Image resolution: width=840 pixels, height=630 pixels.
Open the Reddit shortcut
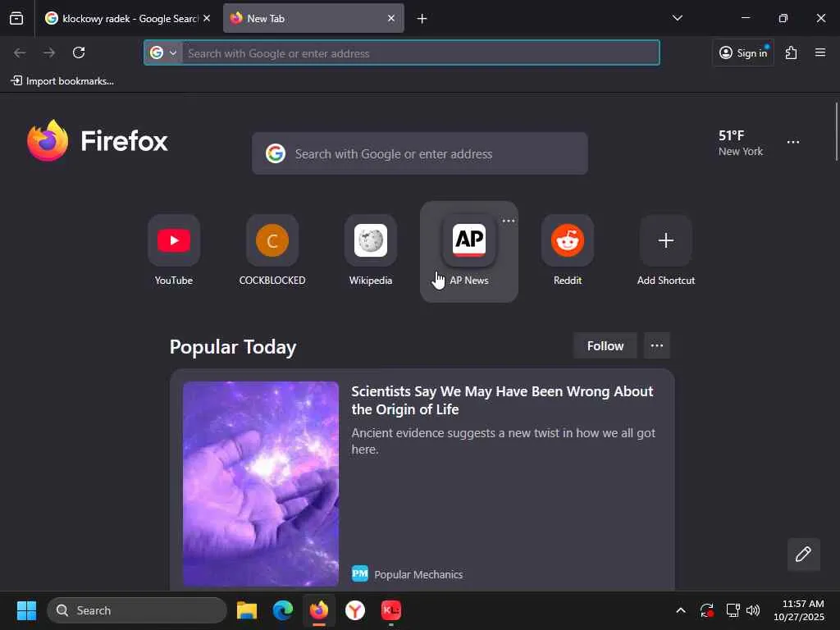coord(568,251)
